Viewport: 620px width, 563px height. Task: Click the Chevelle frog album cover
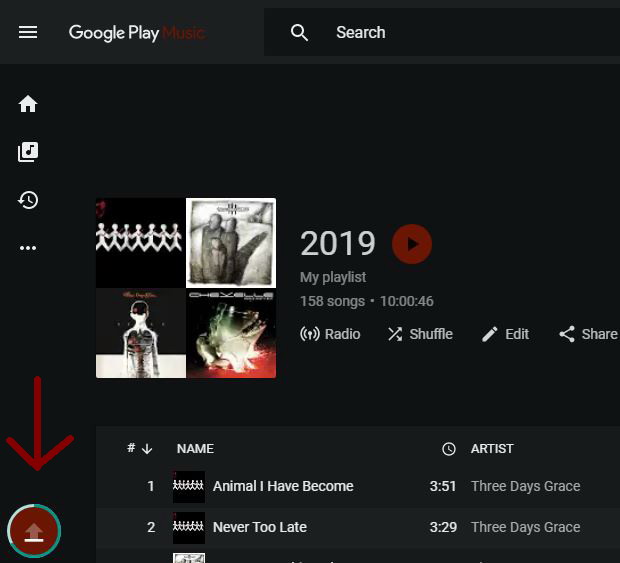(231, 333)
